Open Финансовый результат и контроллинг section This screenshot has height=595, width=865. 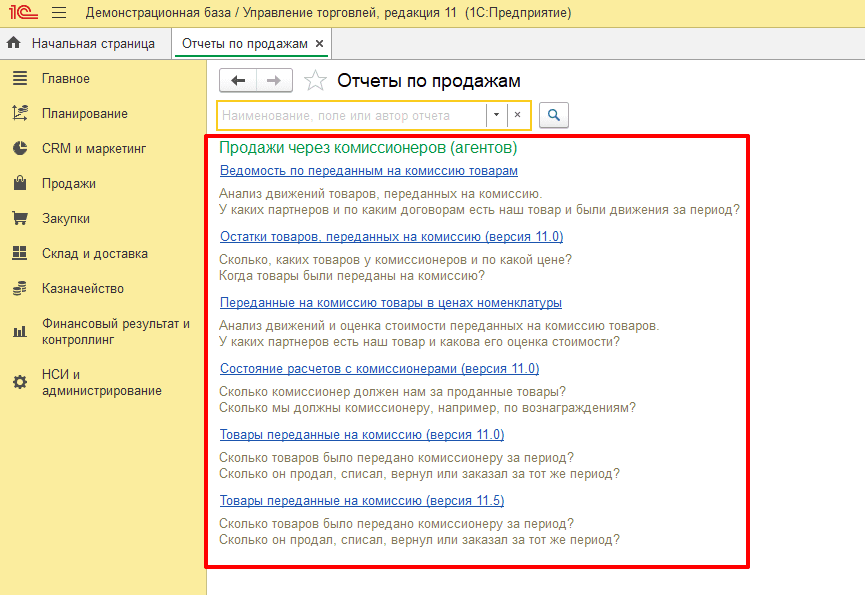point(115,331)
